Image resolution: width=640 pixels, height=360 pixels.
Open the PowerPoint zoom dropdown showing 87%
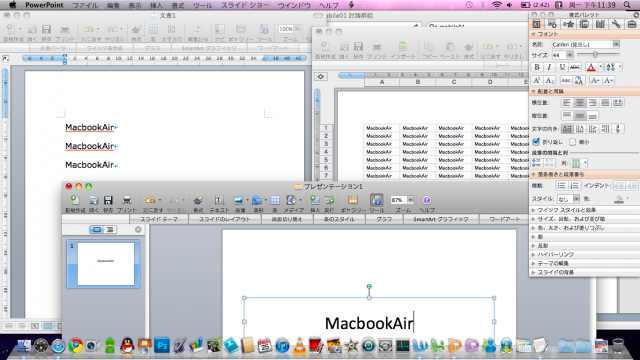tap(410, 200)
